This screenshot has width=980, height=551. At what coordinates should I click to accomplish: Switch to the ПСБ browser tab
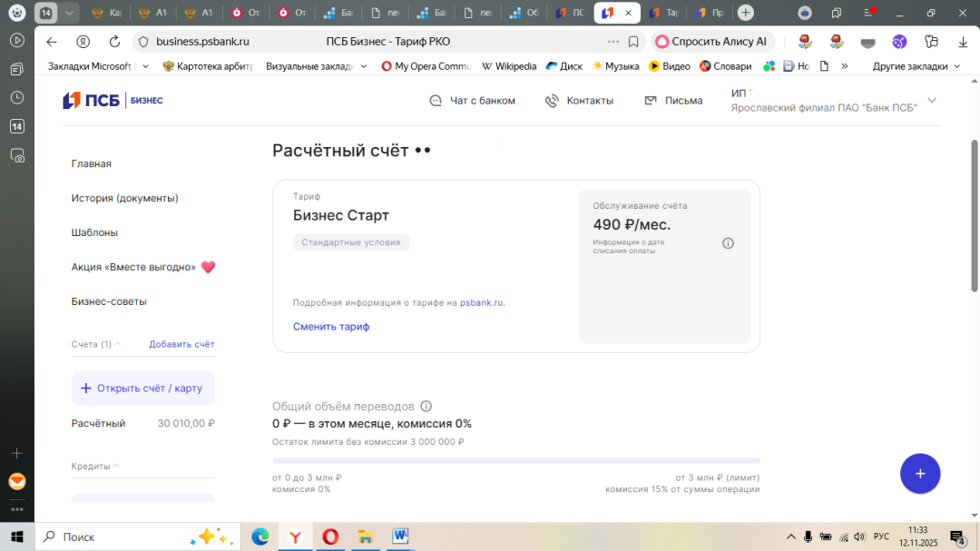click(570, 13)
